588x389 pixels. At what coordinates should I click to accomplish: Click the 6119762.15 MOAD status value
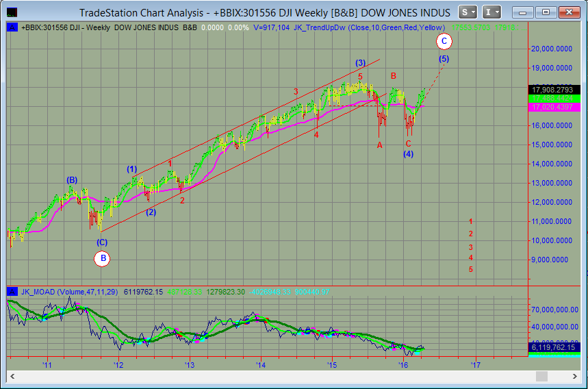(x=143, y=292)
